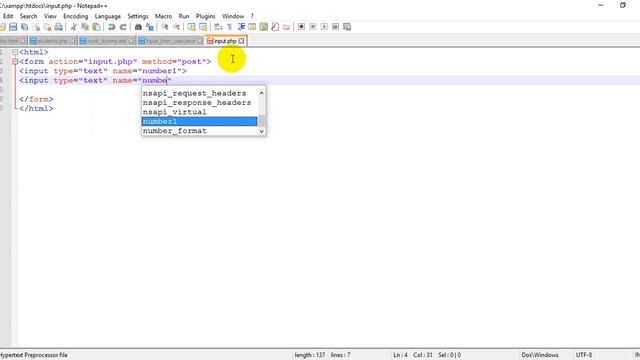Switch to the students.php tab
The height and width of the screenshot is (360, 640).
point(52,41)
